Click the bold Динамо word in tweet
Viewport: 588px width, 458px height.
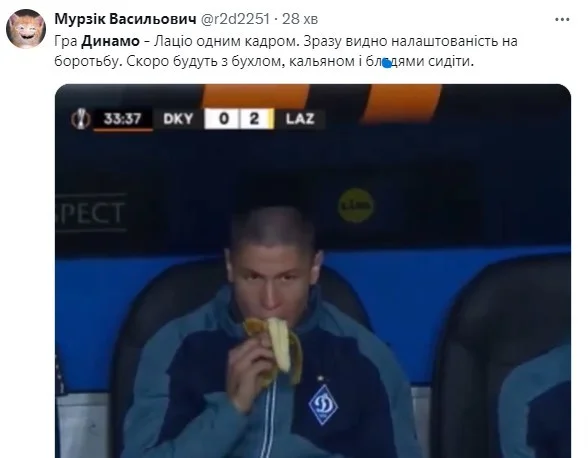point(110,41)
